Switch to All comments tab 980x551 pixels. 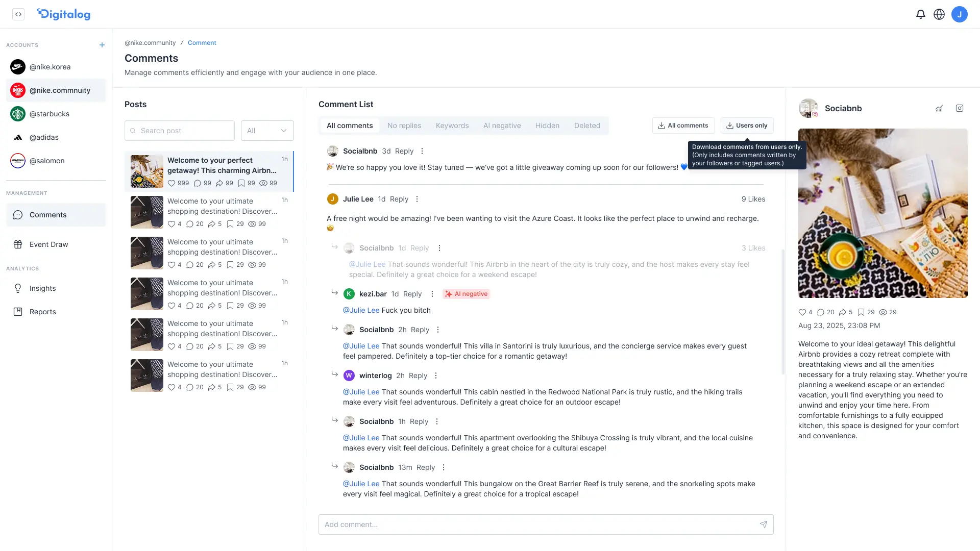point(350,126)
